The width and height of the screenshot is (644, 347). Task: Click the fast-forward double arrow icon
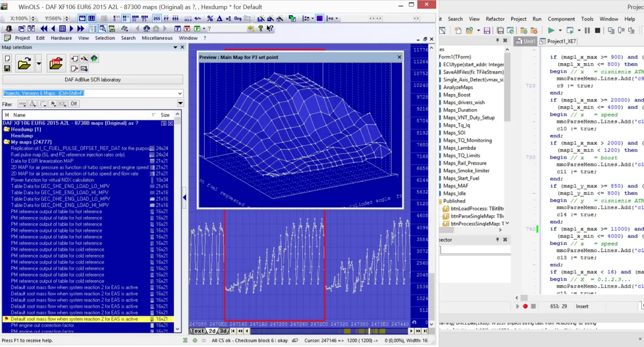[x=80, y=29]
